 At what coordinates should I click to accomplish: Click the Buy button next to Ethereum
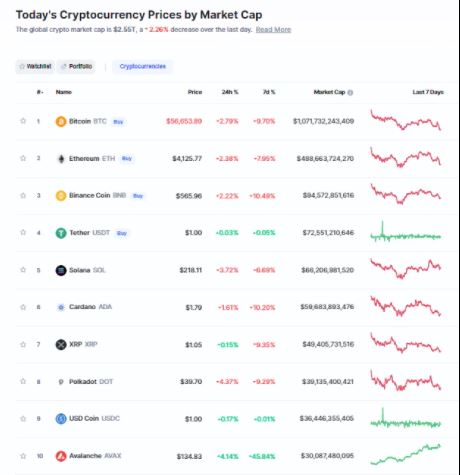pyautogui.click(x=127, y=158)
